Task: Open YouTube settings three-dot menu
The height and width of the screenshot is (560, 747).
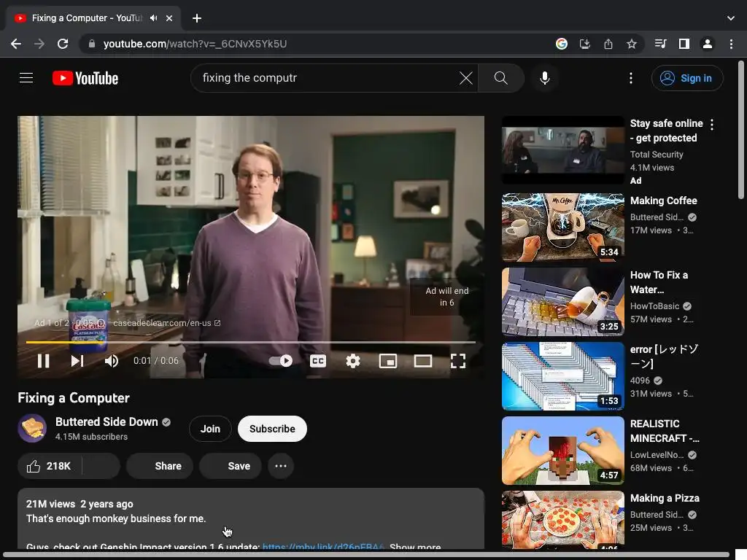Action: click(x=631, y=78)
